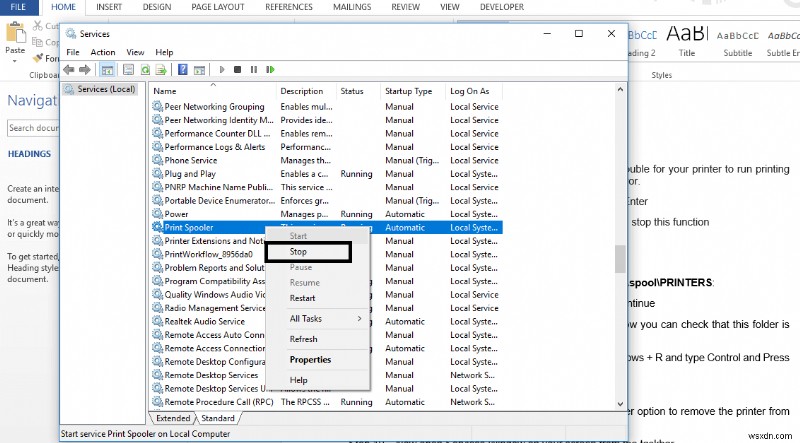The width and height of the screenshot is (800, 443).
Task: Open the File menu in Services
Action: click(73, 52)
